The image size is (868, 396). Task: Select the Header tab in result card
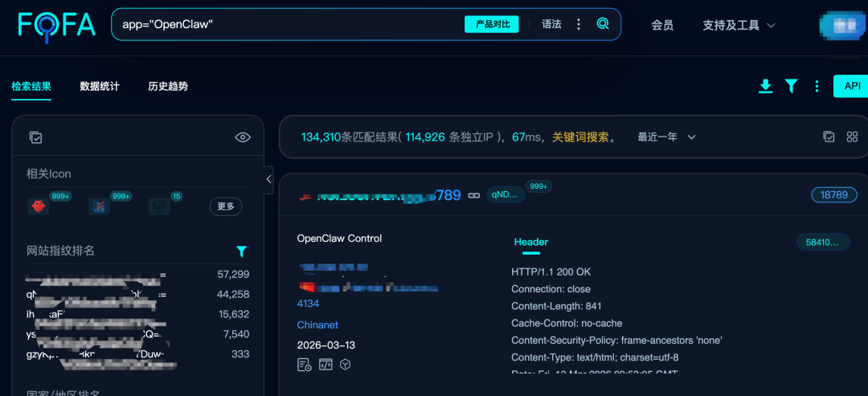531,243
